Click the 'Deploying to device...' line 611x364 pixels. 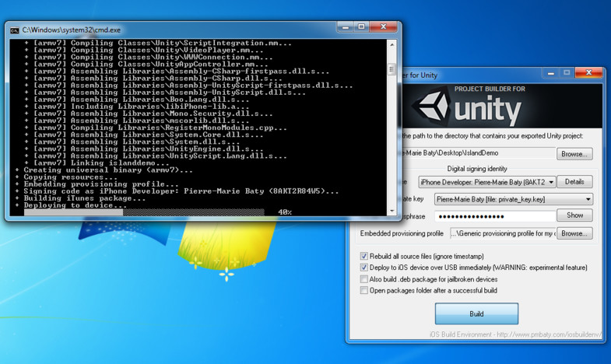point(75,205)
